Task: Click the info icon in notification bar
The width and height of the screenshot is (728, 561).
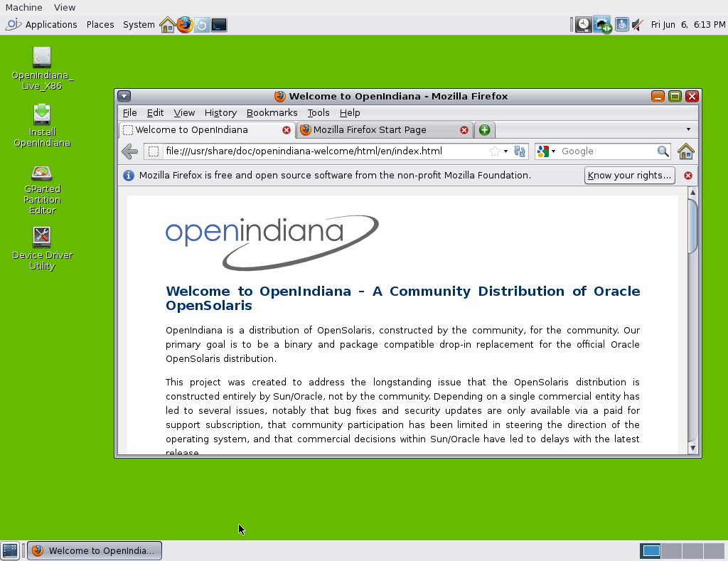Action: 129,176
